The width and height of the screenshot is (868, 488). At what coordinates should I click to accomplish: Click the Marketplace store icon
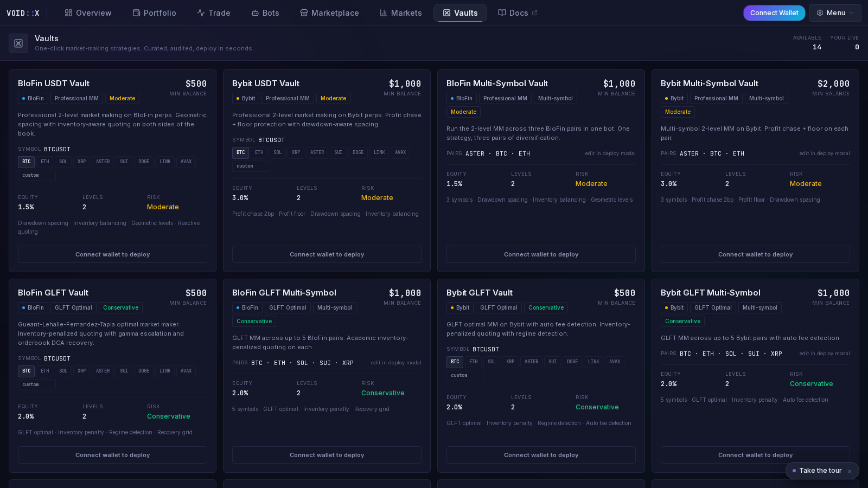(x=304, y=13)
